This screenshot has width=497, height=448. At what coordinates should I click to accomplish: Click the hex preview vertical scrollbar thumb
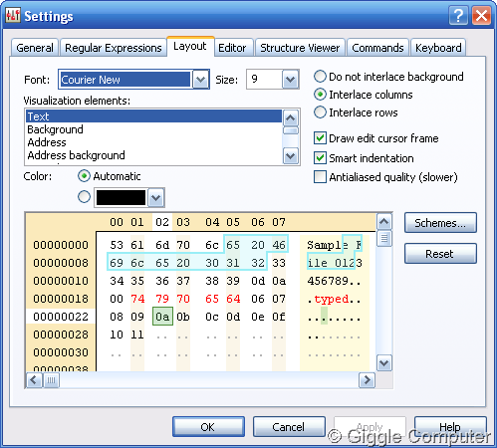point(384,239)
